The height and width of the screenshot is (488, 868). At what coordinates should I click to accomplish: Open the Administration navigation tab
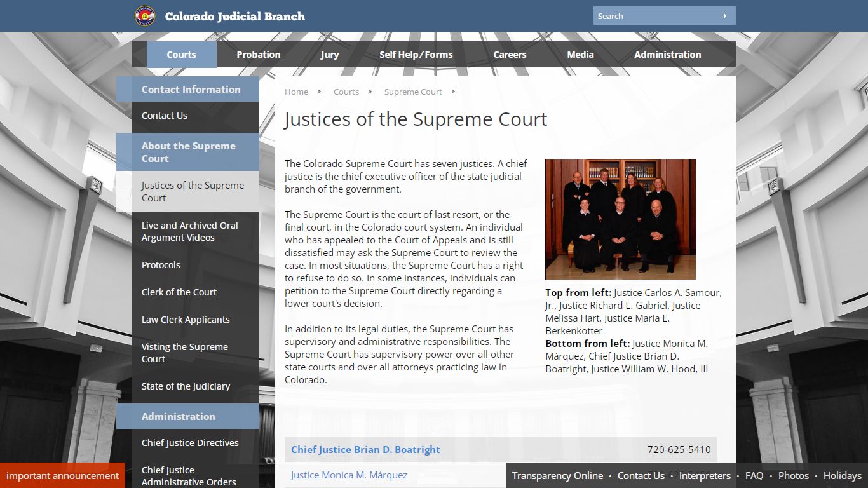coord(667,55)
